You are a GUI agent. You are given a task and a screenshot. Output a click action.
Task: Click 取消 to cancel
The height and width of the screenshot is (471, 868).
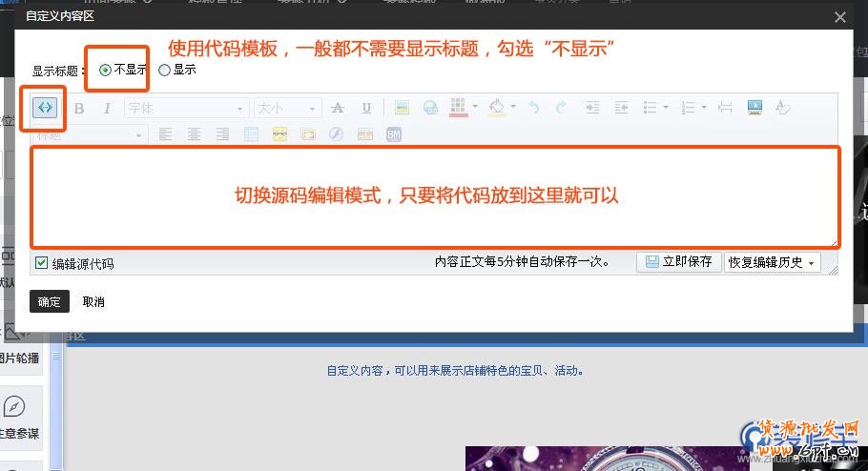pos(93,301)
